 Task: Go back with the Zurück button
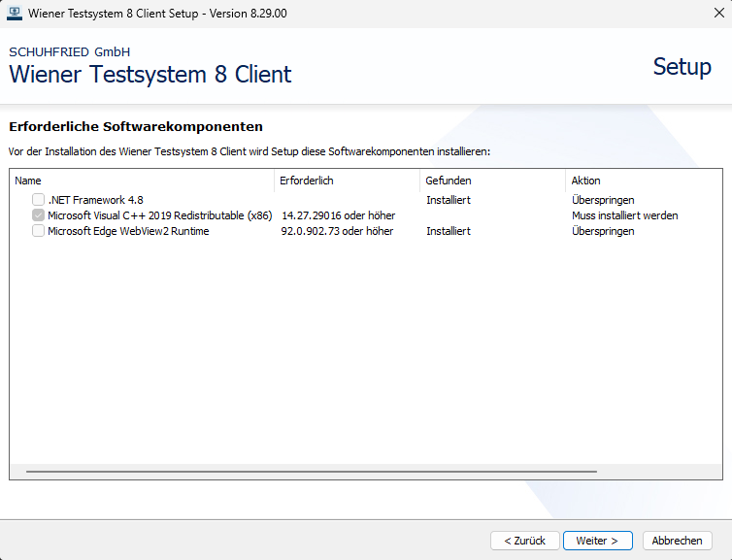(x=524, y=541)
